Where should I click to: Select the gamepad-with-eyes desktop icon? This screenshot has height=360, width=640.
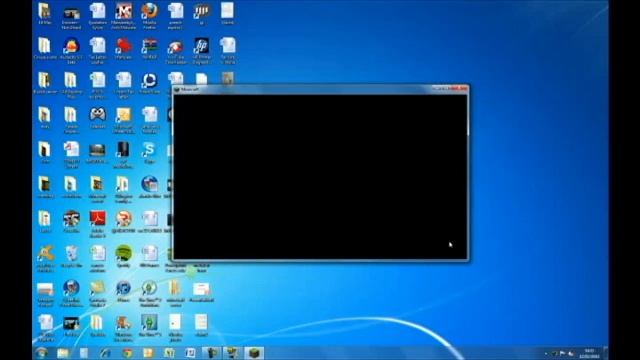[98, 118]
